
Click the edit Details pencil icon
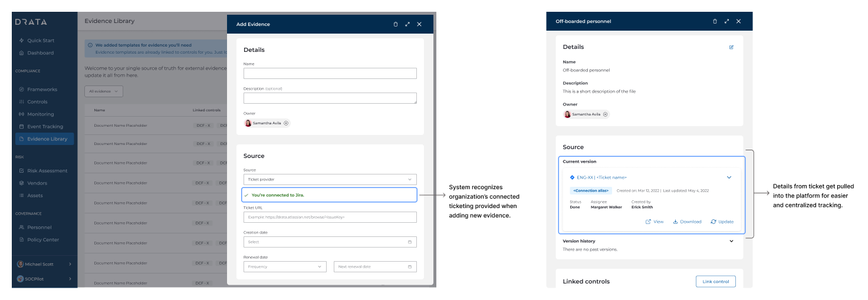click(x=731, y=47)
